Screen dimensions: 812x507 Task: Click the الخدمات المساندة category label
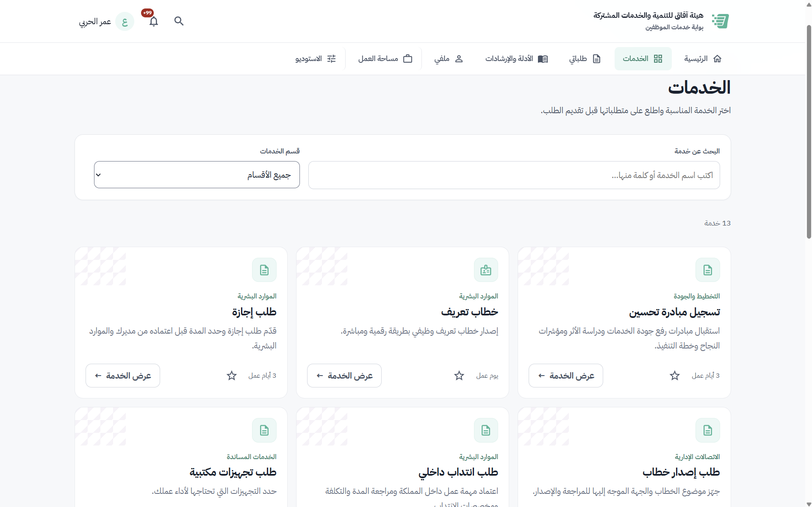tap(252, 457)
